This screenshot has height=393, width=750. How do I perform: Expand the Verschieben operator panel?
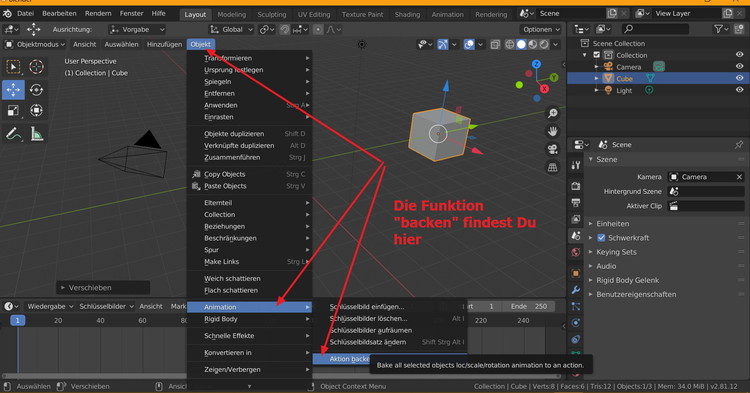[103, 288]
